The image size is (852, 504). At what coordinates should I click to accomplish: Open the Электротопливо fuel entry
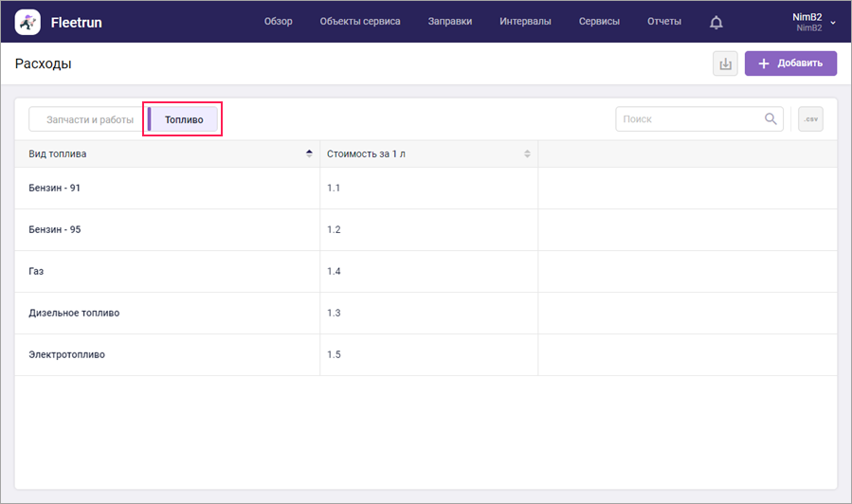click(x=66, y=354)
